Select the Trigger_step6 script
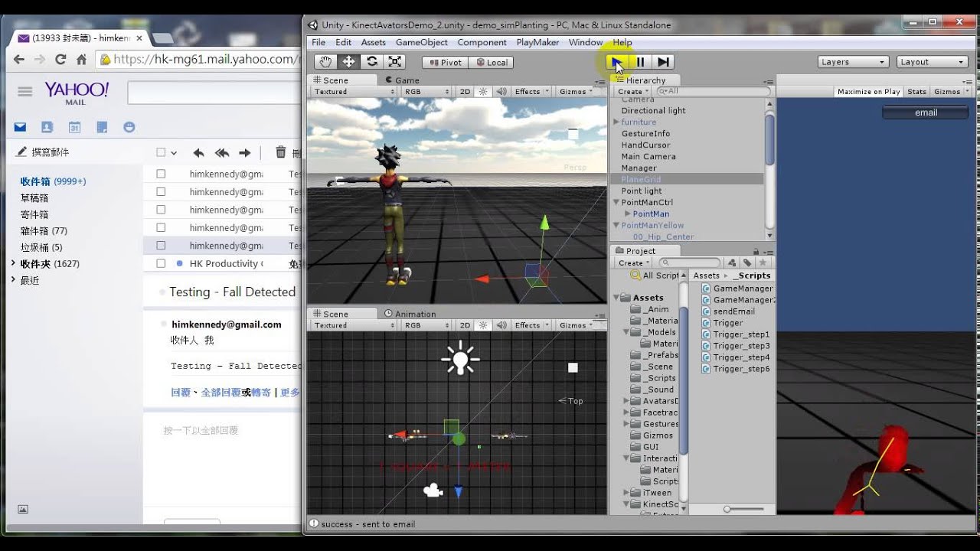Viewport: 980px width, 551px height. 736,369
